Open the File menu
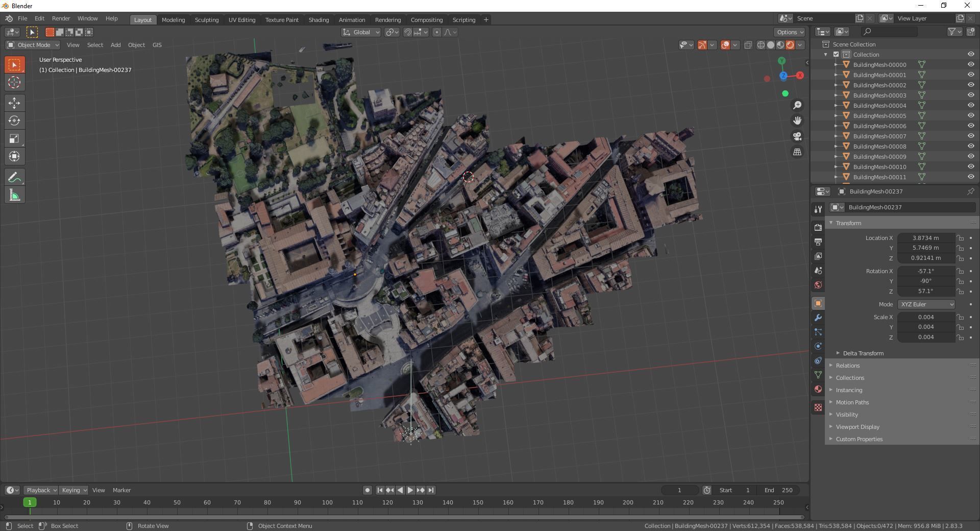 22,18
